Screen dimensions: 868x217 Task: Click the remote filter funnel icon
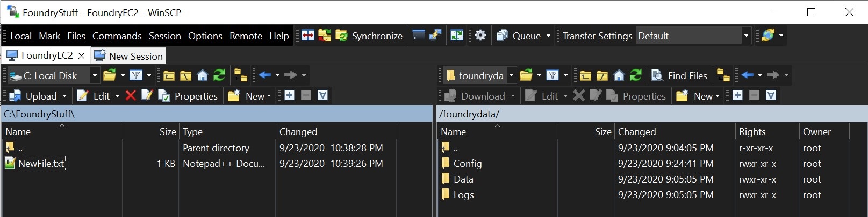click(553, 75)
